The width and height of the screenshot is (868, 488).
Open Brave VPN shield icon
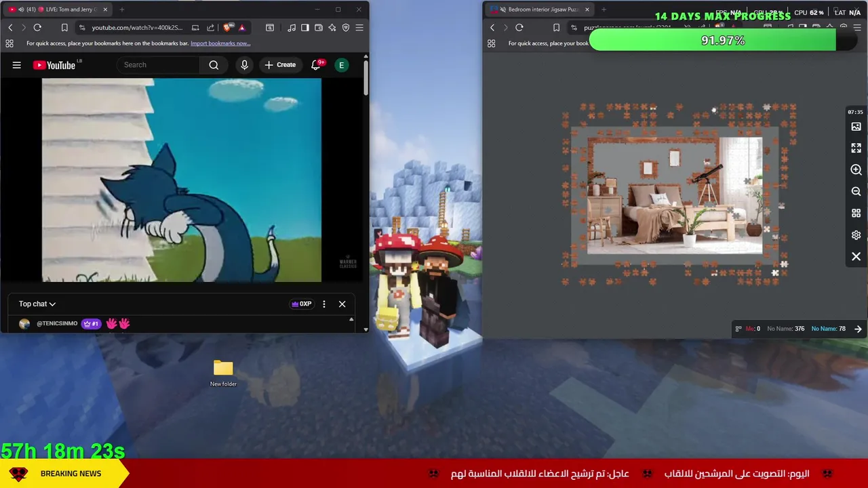346,28
